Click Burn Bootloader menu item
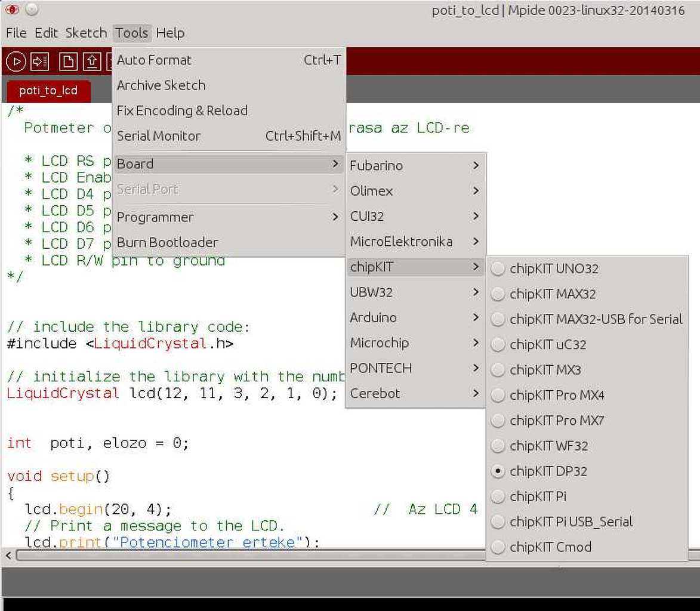This screenshot has width=700, height=611. click(x=229, y=242)
